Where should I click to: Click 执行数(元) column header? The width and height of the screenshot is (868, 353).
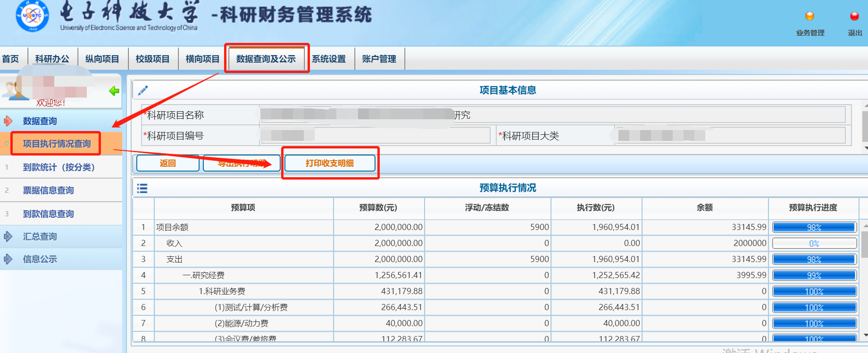coord(596,208)
